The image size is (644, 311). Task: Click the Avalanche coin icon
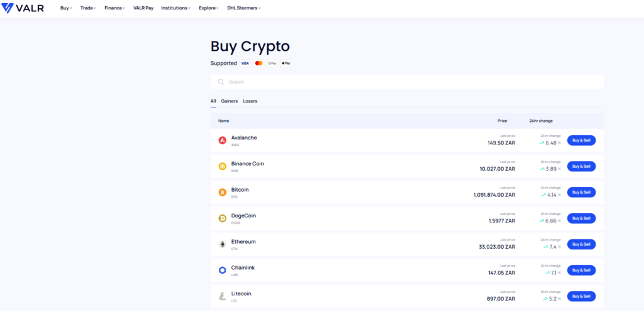222,140
